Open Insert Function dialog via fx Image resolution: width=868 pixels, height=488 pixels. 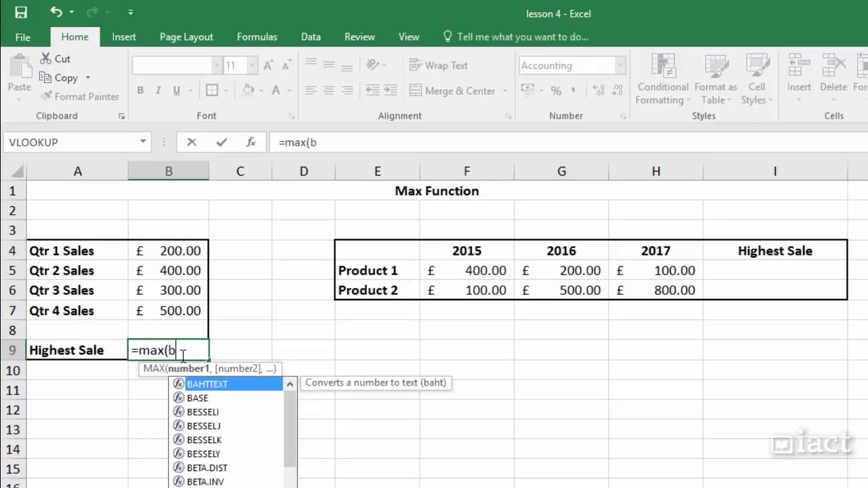tap(251, 142)
